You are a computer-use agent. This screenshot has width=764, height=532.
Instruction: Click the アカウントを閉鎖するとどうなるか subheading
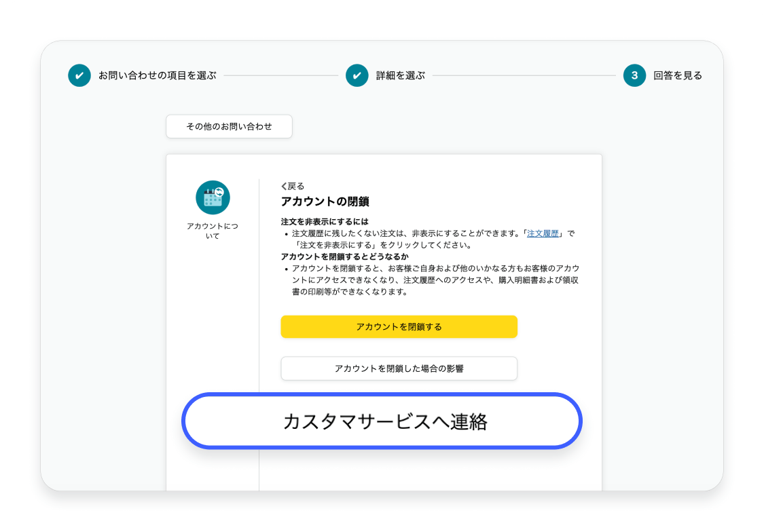pyautogui.click(x=344, y=256)
